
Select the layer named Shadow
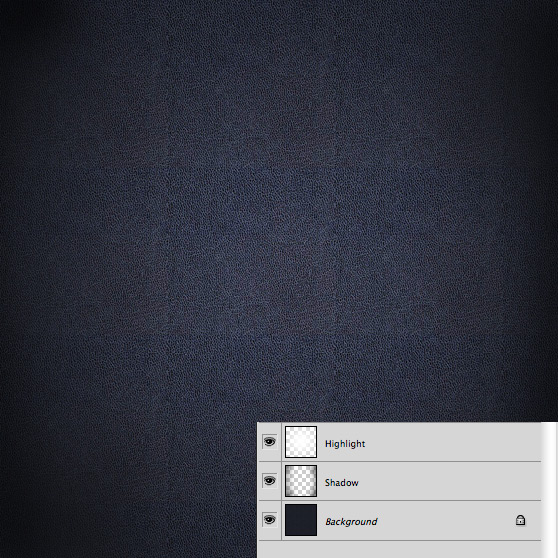click(x=341, y=483)
